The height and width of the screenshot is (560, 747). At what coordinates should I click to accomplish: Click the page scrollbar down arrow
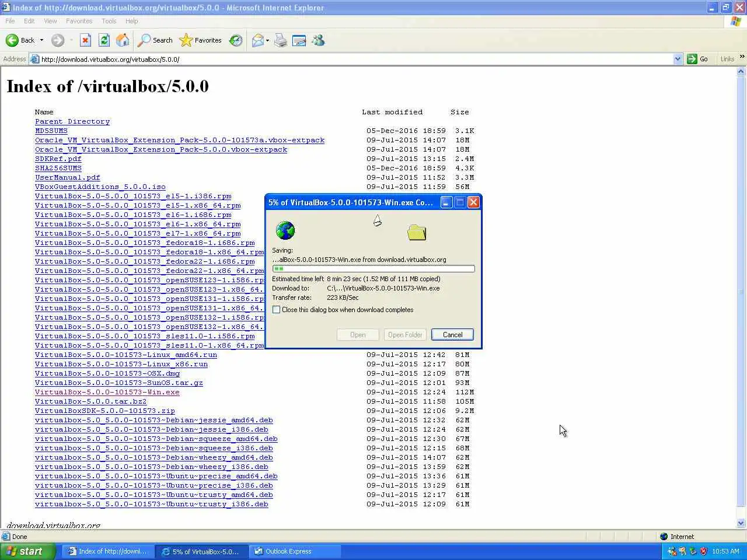tap(741, 523)
